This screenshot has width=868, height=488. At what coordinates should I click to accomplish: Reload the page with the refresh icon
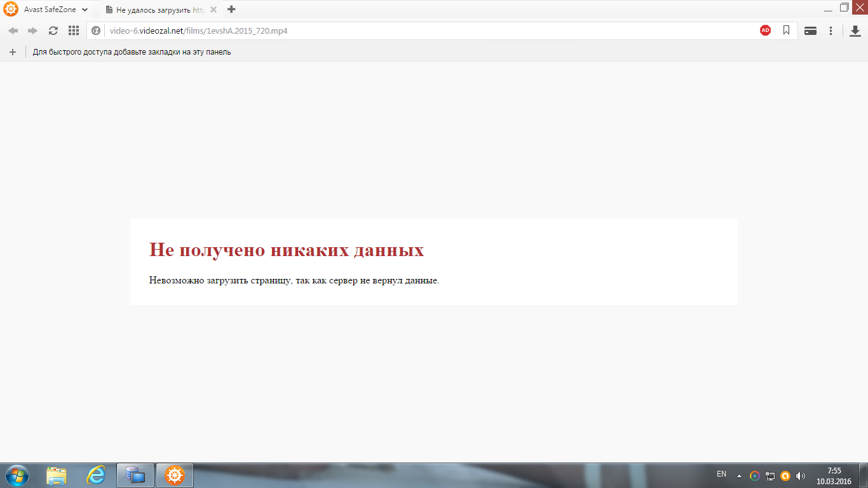[53, 30]
